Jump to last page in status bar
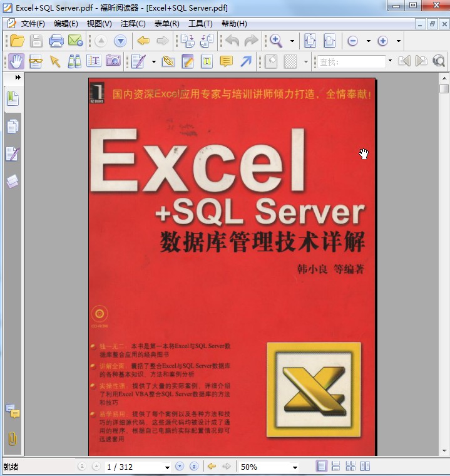The image size is (450, 476). (194, 466)
